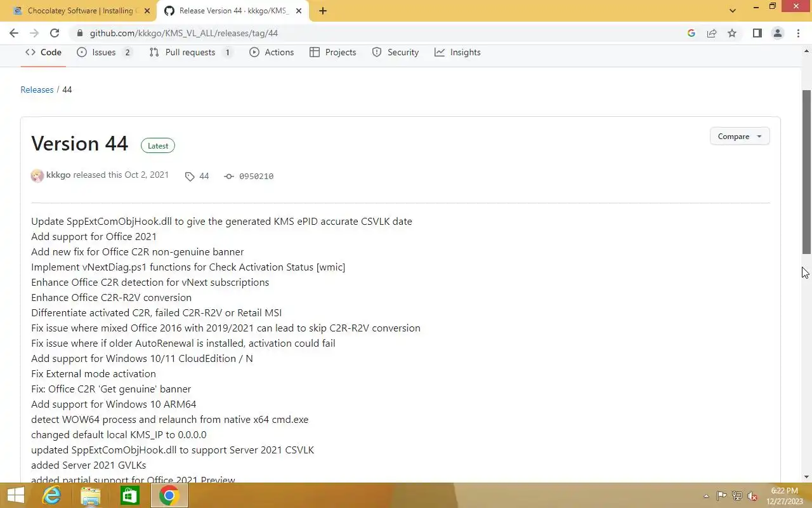The image size is (812, 508).
Task: Open the Security tab
Action: click(x=395, y=53)
